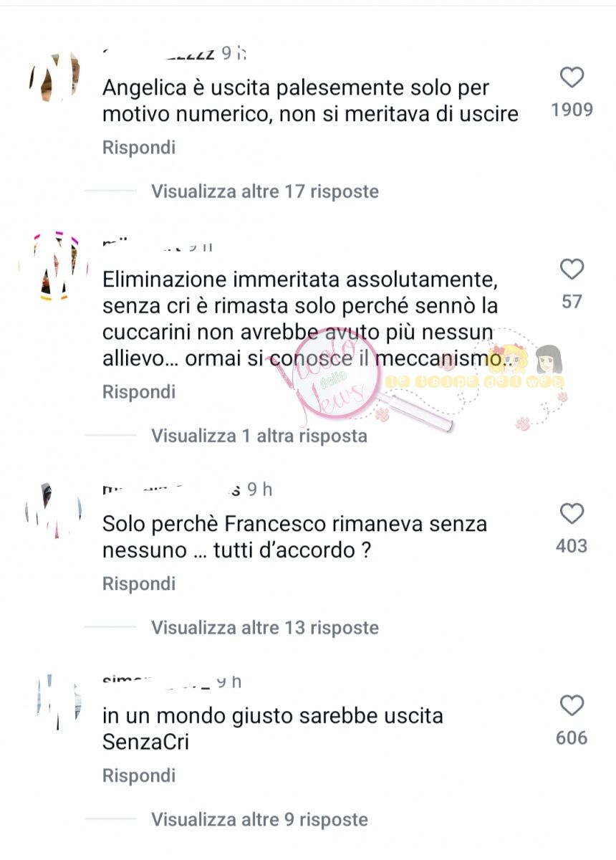Expand Visualizza 1 altra risposta

coord(259,436)
